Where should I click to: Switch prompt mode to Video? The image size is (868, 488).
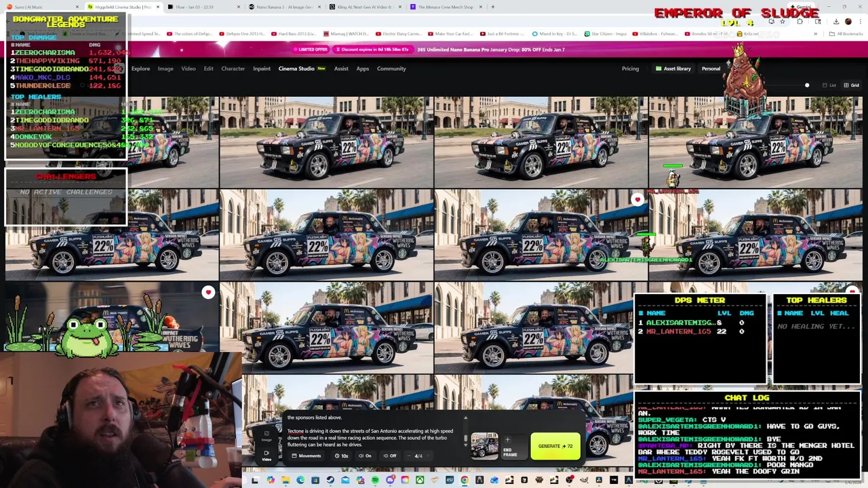tap(267, 455)
